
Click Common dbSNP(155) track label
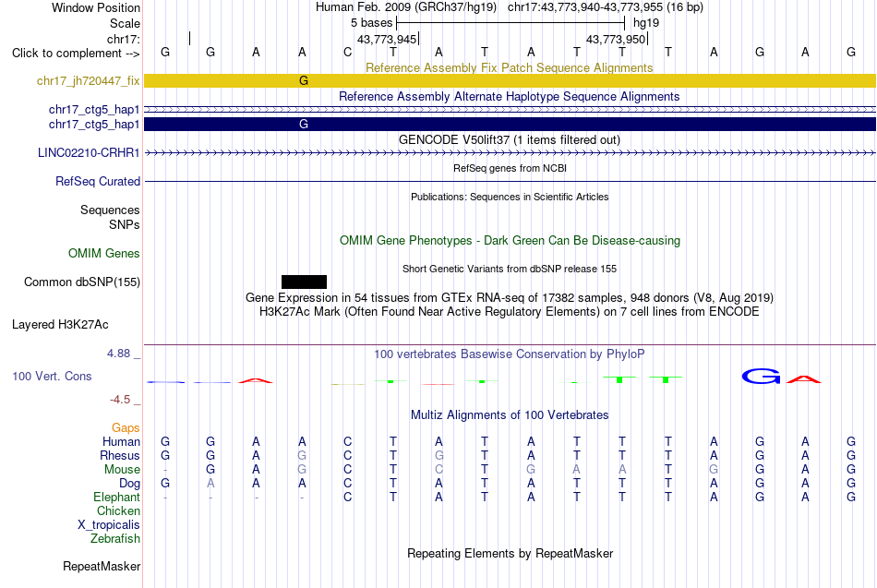click(x=81, y=282)
